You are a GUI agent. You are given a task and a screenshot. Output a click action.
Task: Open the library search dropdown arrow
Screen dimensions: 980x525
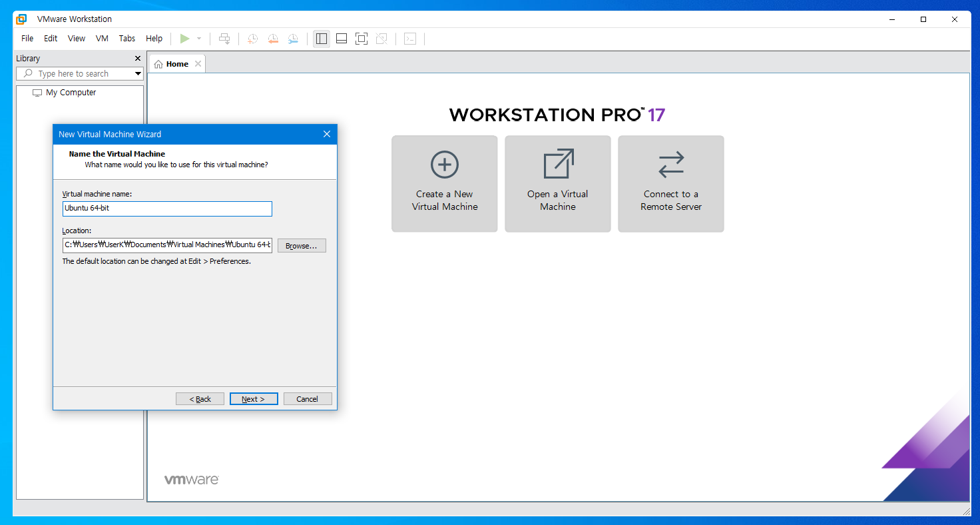pos(138,74)
